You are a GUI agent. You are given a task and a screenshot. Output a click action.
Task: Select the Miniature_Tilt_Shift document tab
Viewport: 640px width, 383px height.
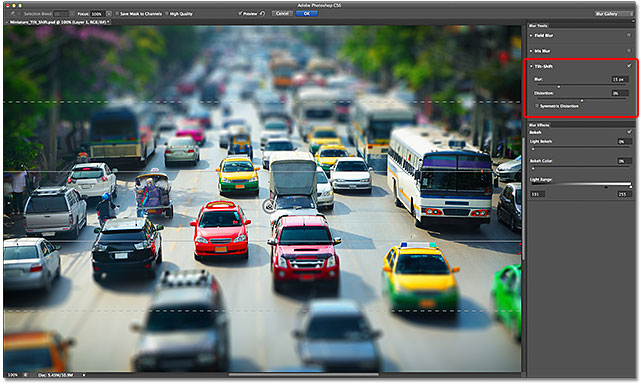point(58,22)
